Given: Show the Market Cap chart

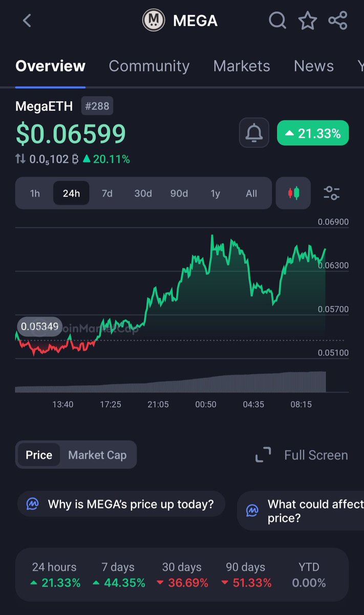Looking at the screenshot, I should (x=97, y=455).
